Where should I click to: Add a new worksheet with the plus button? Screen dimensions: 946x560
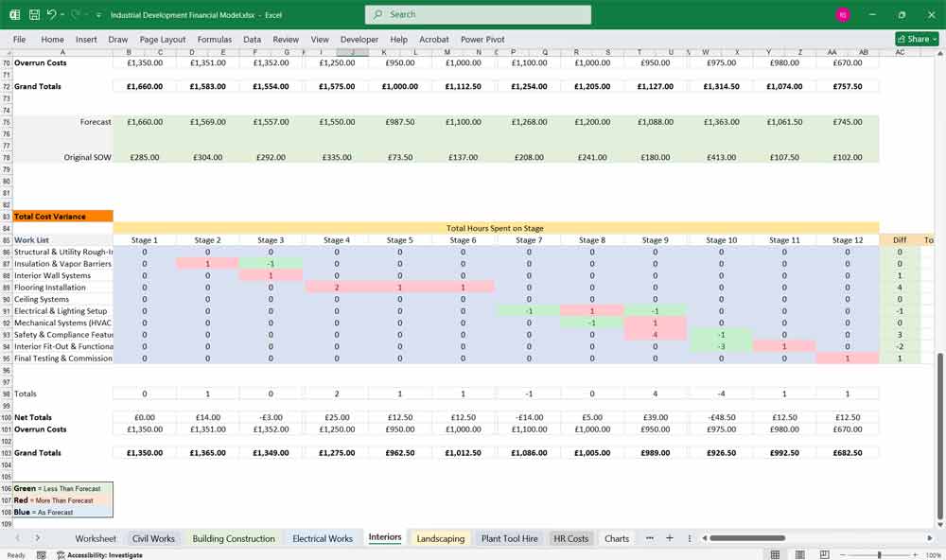point(671,537)
